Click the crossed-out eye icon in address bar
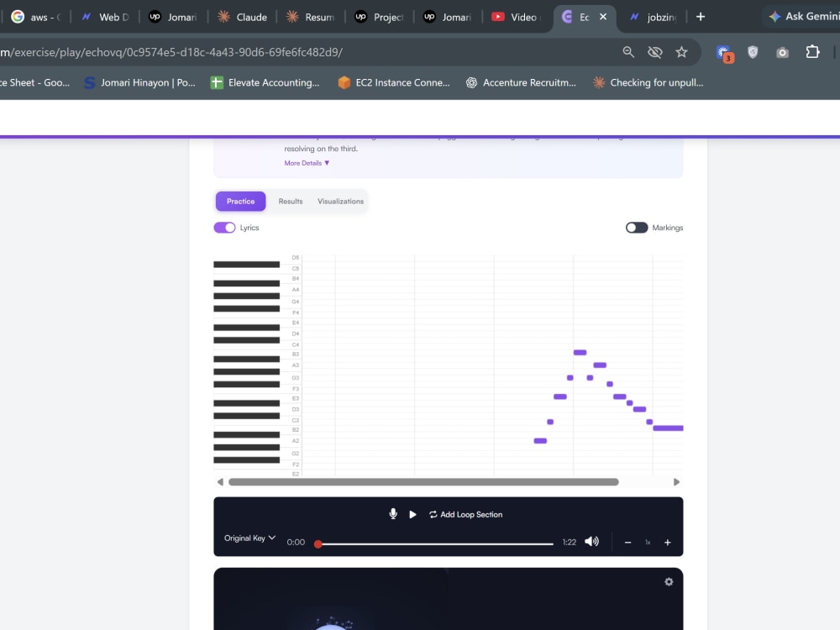Viewport: 840px width, 630px height. 654,52
